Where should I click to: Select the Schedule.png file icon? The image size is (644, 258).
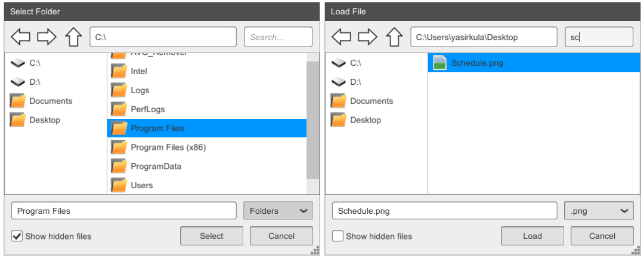(440, 63)
